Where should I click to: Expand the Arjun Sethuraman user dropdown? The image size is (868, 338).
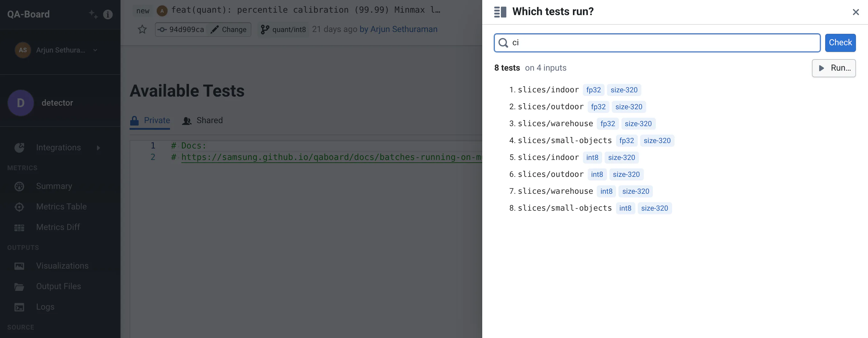click(x=95, y=50)
